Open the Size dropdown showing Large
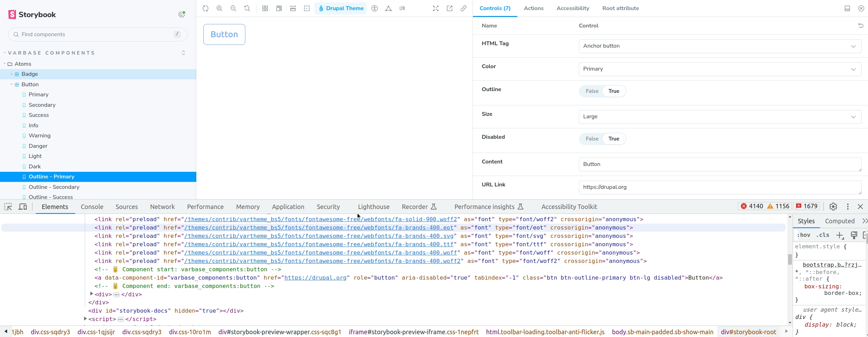 tap(720, 117)
